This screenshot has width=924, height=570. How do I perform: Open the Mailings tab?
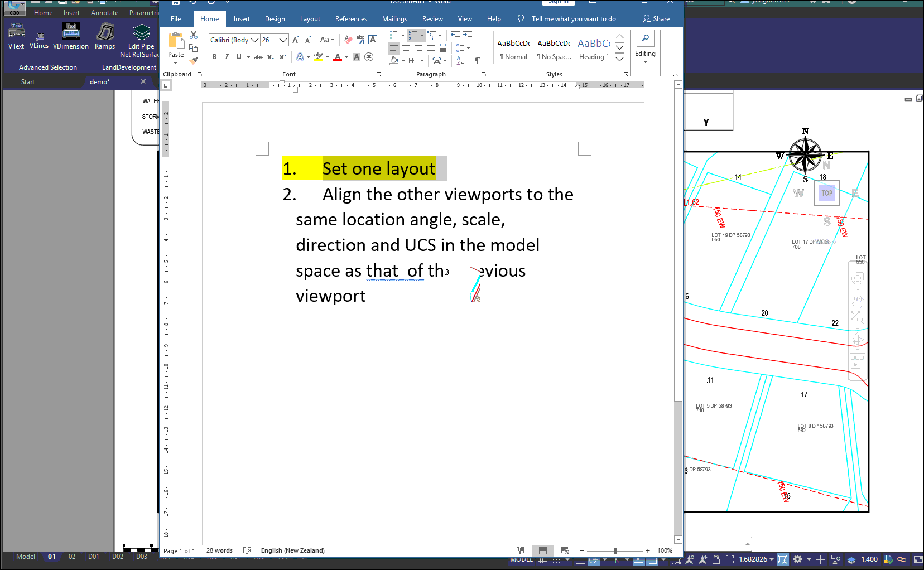[394, 19]
